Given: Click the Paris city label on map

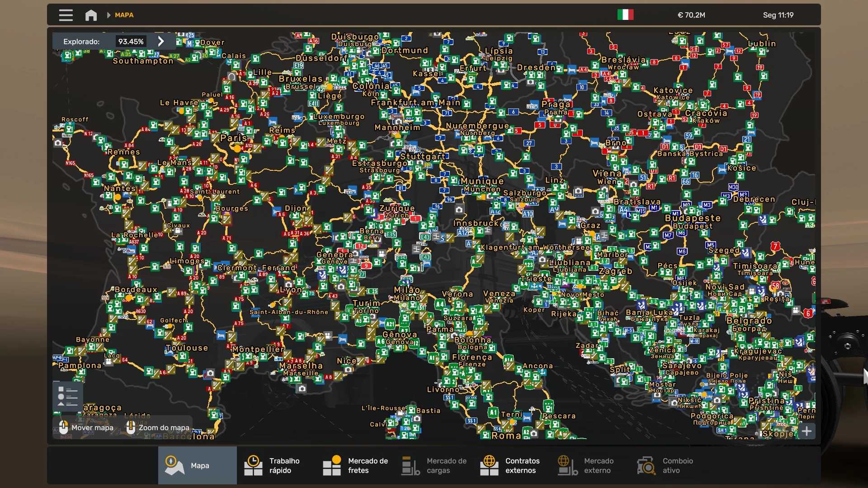Looking at the screenshot, I should 233,138.
